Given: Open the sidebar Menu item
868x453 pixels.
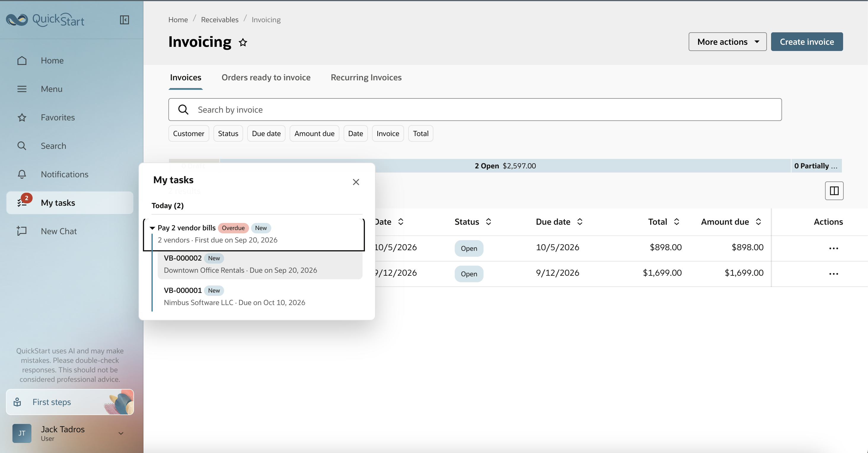Looking at the screenshot, I should [x=70, y=89].
